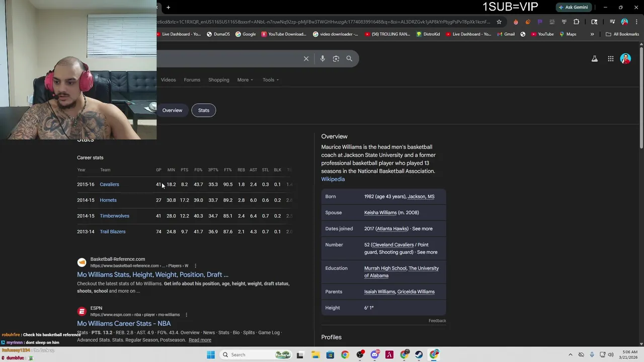Open Keisha Williams spouse link

[380, 213]
